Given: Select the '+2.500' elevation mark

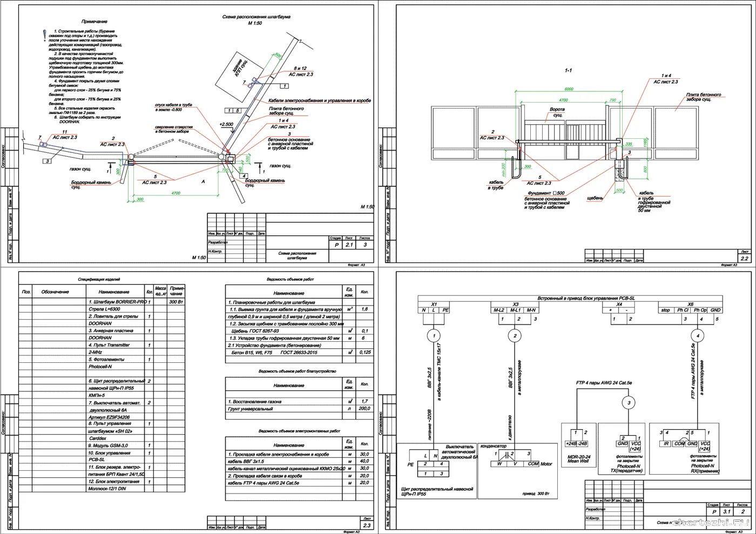Looking at the screenshot, I should (226, 124).
